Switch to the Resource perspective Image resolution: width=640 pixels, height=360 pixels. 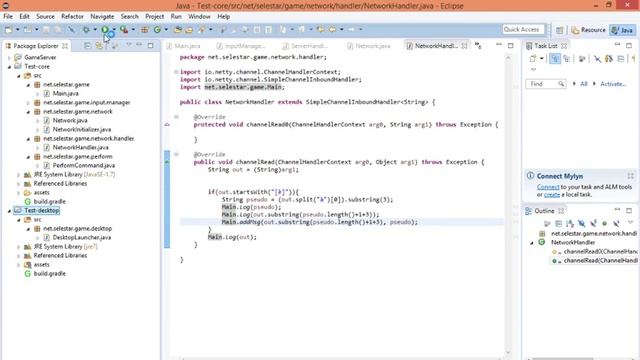coord(589,30)
